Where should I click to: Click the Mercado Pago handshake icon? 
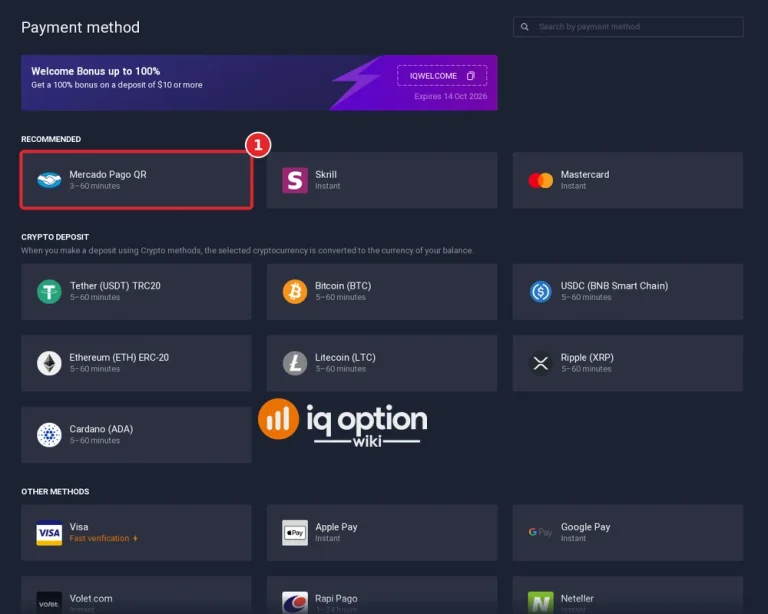(x=49, y=180)
